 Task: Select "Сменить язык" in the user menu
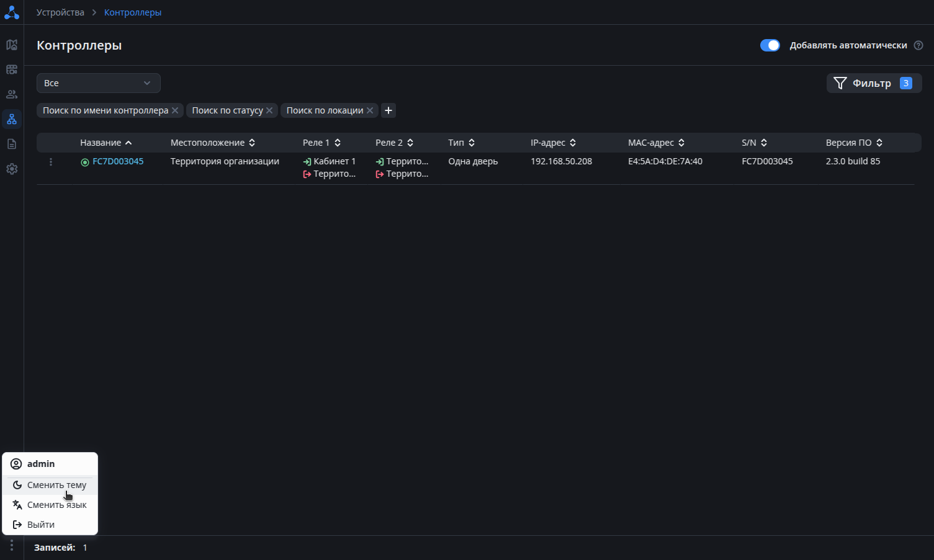[x=56, y=505]
